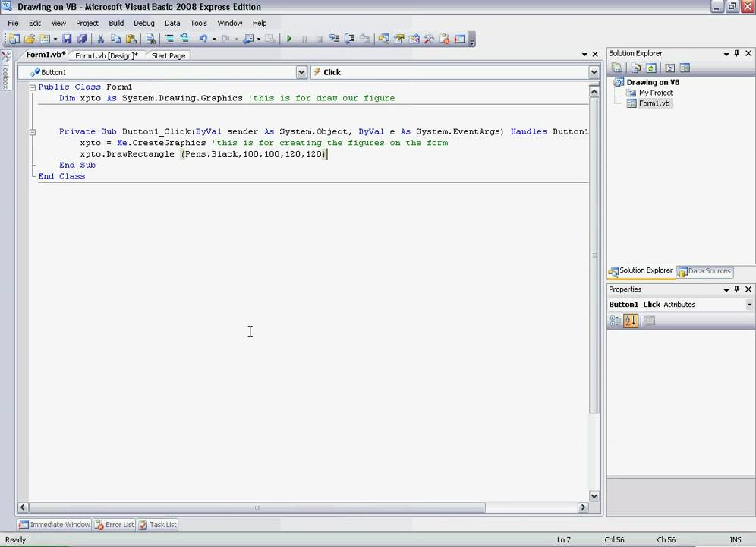Toggle auto-hide pin on Solution Explorer
Screen dimensions: 756x547
click(x=736, y=54)
